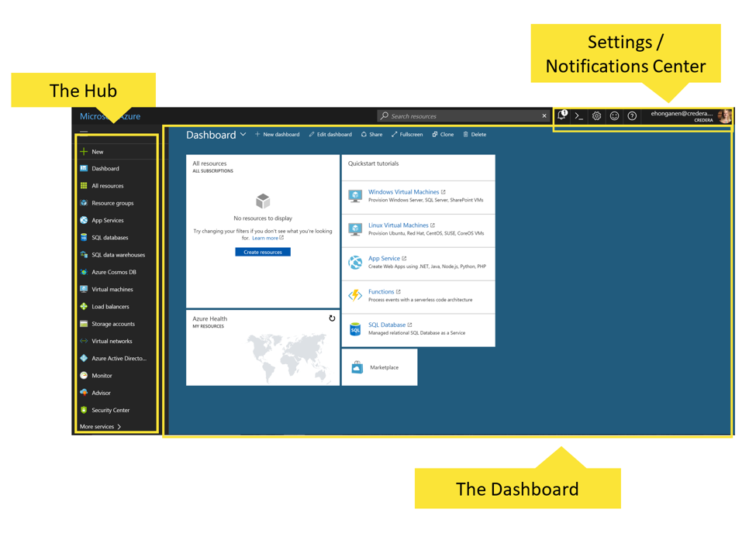
Task: Select the Virtual networks icon
Action: (x=84, y=341)
